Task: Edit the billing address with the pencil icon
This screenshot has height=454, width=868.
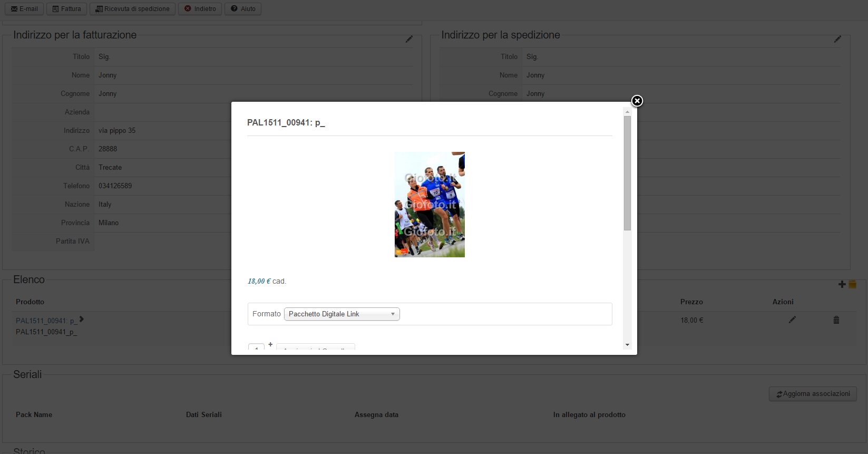Action: point(409,39)
